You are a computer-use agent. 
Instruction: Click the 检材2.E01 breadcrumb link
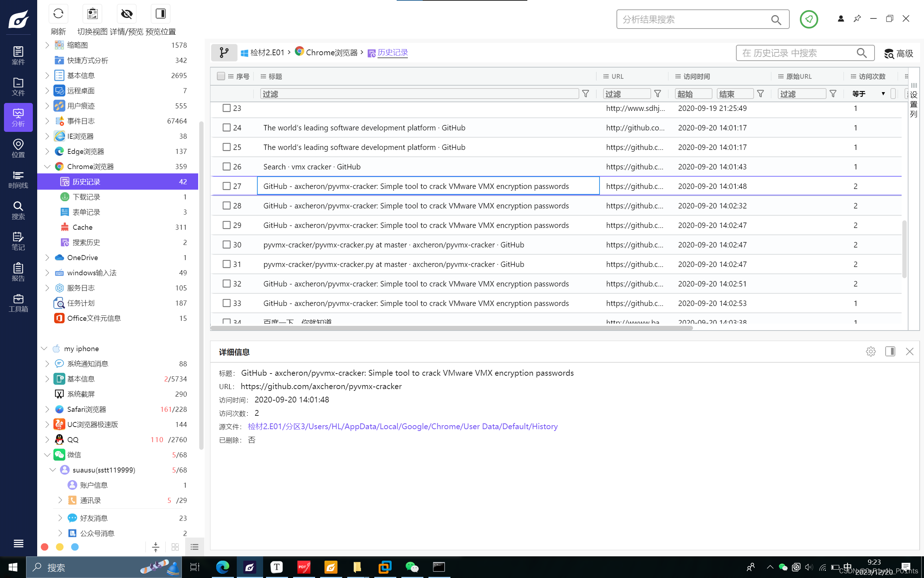(267, 52)
